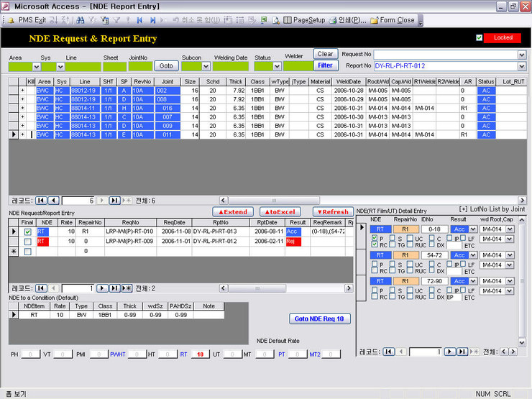Click the Extend button
532x399 pixels.
pyautogui.click(x=233, y=211)
